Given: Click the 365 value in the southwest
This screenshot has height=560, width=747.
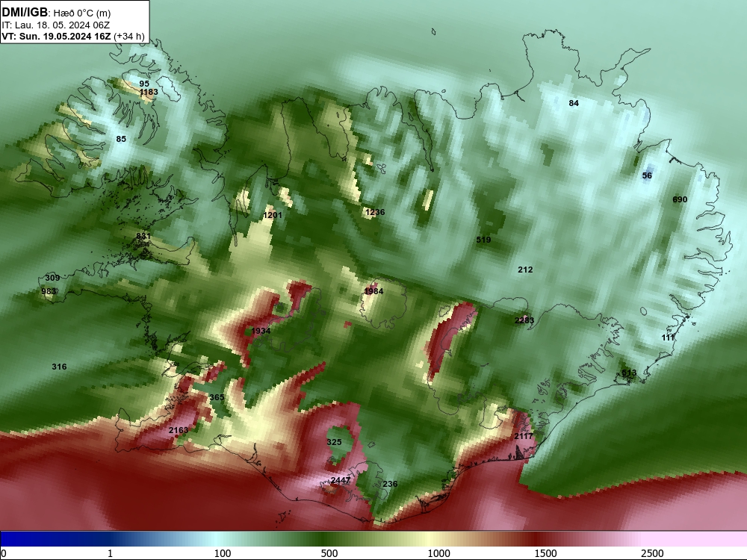Looking at the screenshot, I should (217, 398).
